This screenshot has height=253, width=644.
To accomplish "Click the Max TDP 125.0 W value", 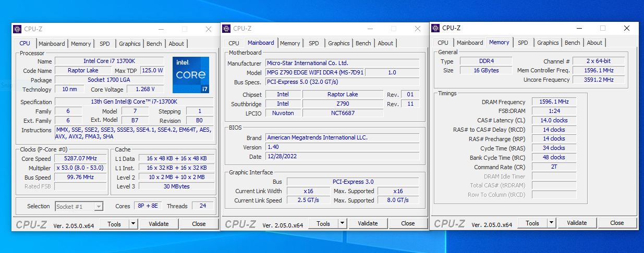I will pyautogui.click(x=152, y=70).
